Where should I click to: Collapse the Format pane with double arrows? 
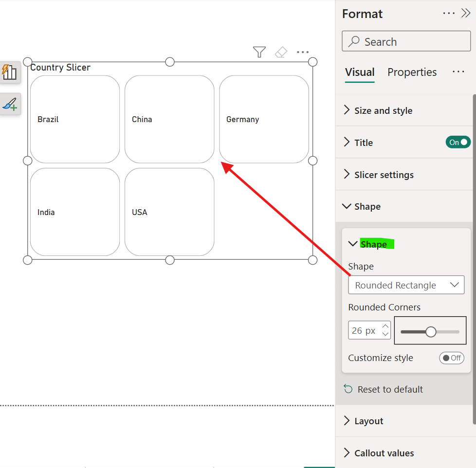click(467, 13)
